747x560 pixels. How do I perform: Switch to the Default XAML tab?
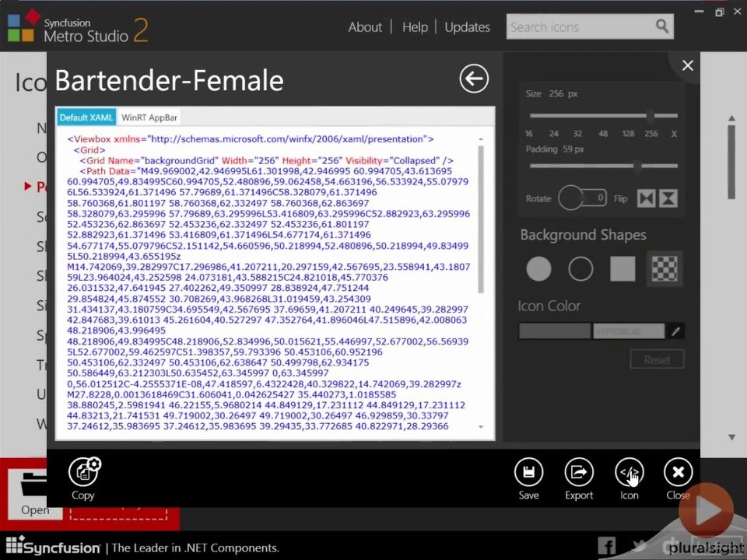pos(86,117)
